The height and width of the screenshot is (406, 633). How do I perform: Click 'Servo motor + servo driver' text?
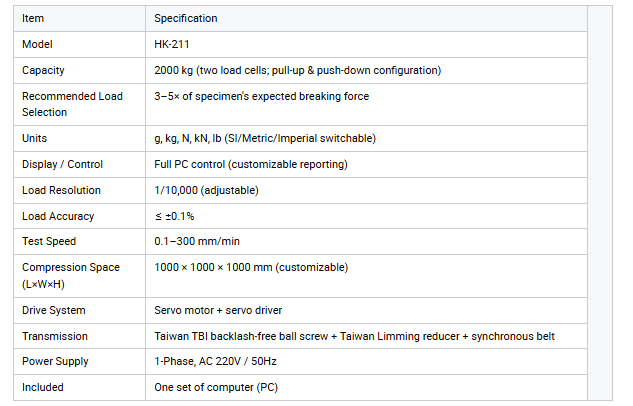[218, 310]
